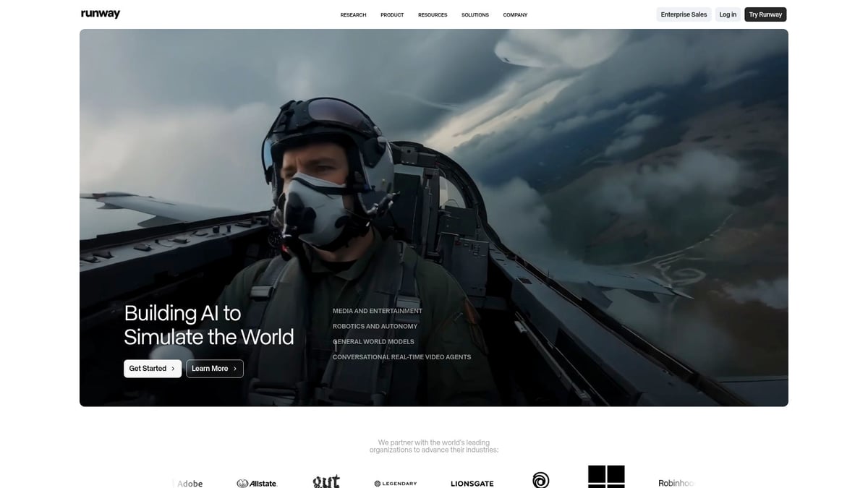The width and height of the screenshot is (868, 488).
Task: Click the Robotics and Autonomy link
Action: pos(374,325)
